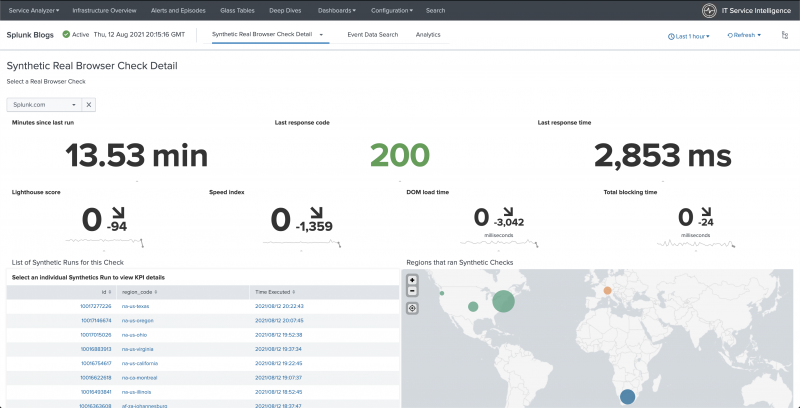Open the topology tree icon at top right

[785, 35]
